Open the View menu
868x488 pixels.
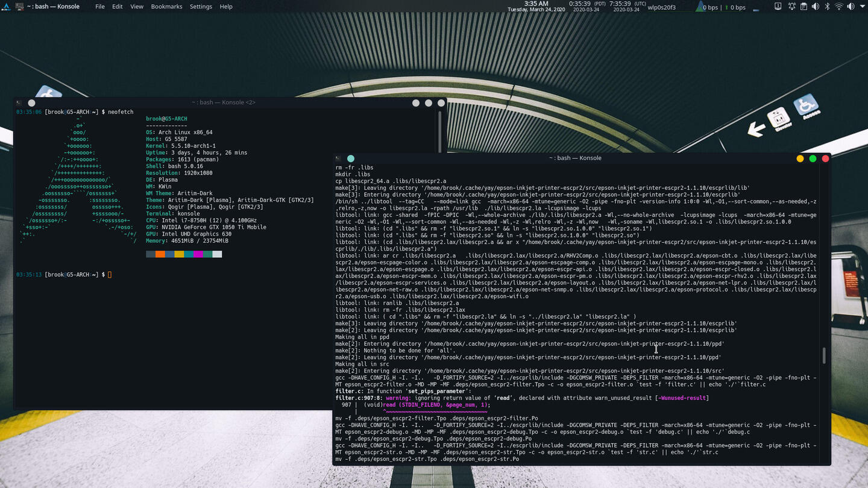(137, 7)
